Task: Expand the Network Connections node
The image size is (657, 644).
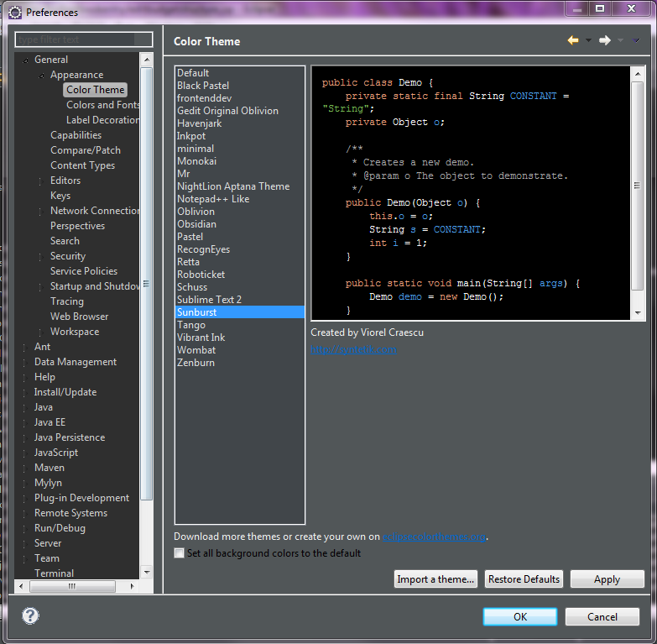Action: pyautogui.click(x=40, y=212)
